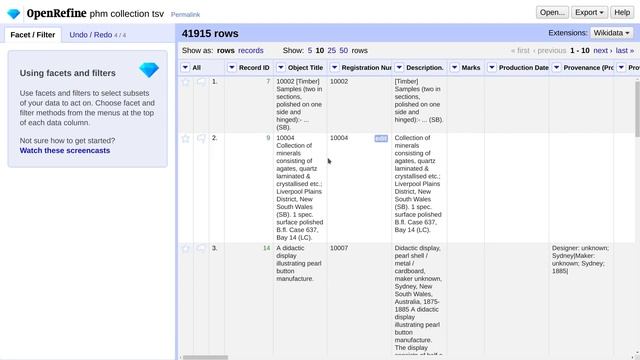Switch to the Undo / Redo tab
Viewport: 640px width, 360px height.
pyautogui.click(x=98, y=35)
